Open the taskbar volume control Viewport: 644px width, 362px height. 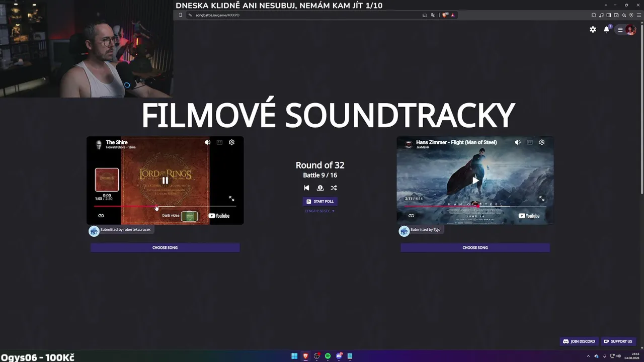[618, 356]
